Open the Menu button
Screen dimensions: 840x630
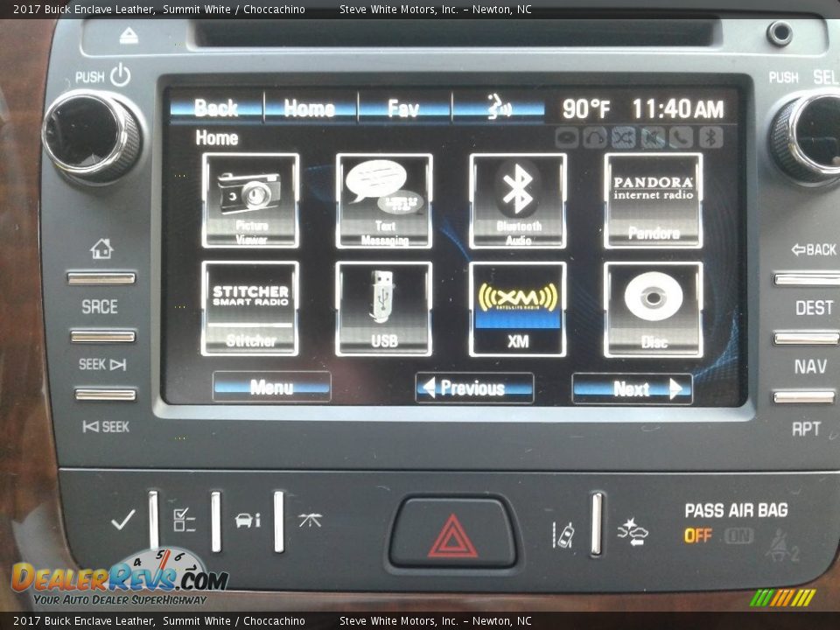click(x=271, y=387)
